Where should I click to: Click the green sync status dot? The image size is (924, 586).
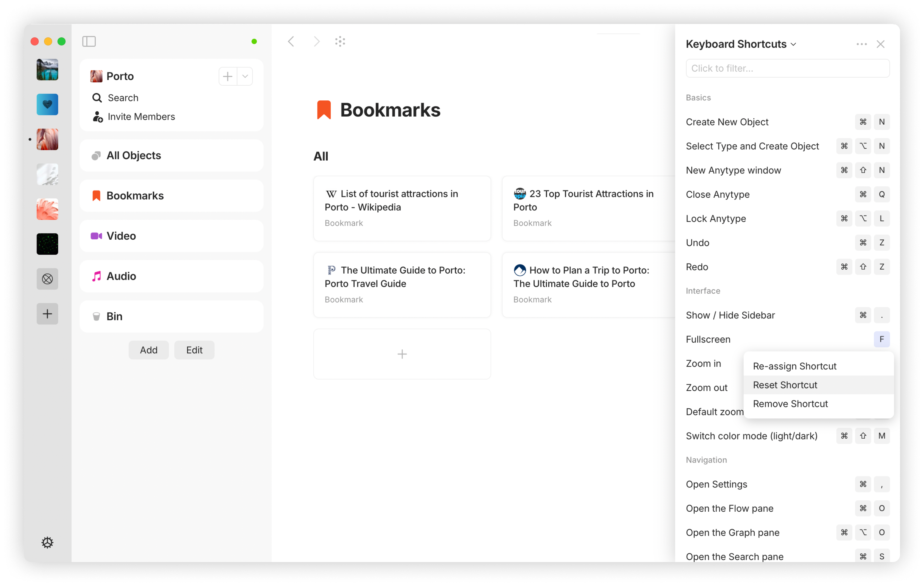254,41
